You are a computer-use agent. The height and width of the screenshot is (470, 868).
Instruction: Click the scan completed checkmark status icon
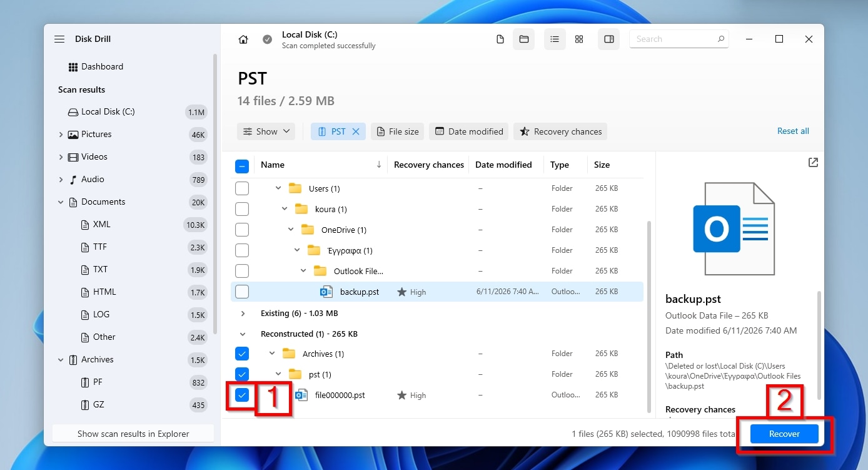(268, 39)
